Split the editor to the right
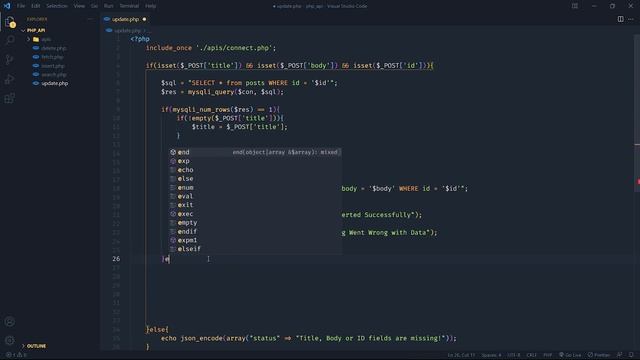Screen dimensions: 640x360 (620, 19)
